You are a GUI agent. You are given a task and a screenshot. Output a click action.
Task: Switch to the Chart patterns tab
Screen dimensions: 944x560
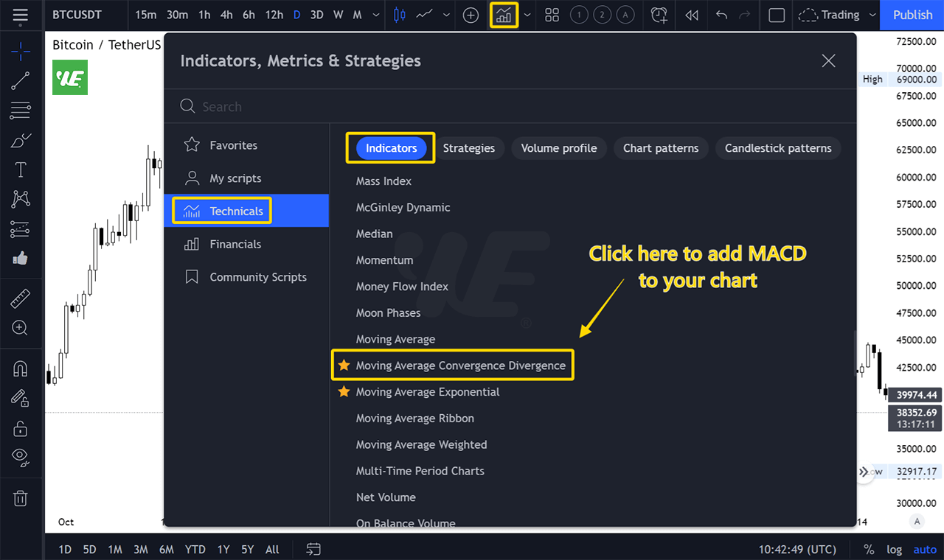(661, 148)
